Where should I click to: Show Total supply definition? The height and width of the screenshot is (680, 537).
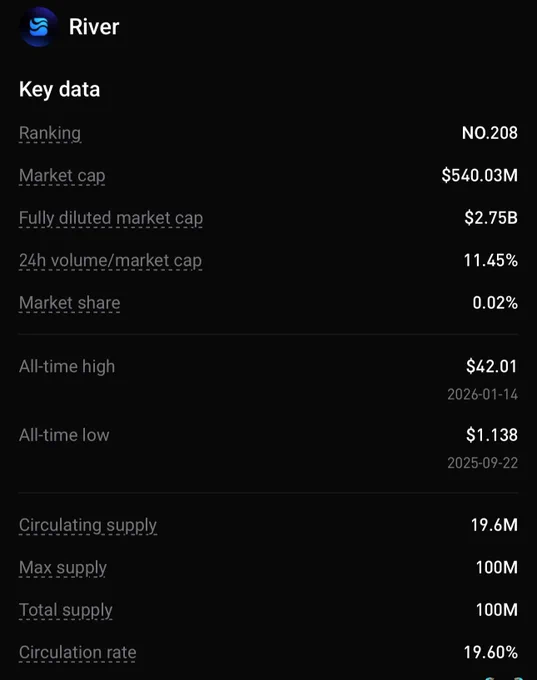[66, 610]
